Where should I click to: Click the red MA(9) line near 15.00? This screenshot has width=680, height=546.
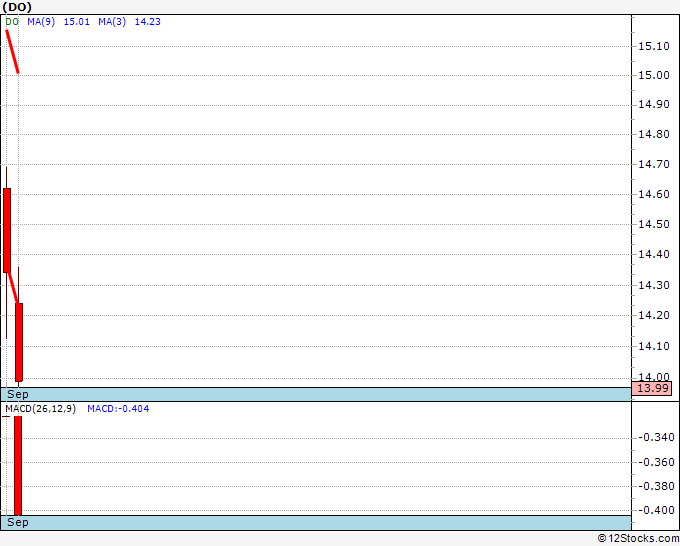point(12,52)
